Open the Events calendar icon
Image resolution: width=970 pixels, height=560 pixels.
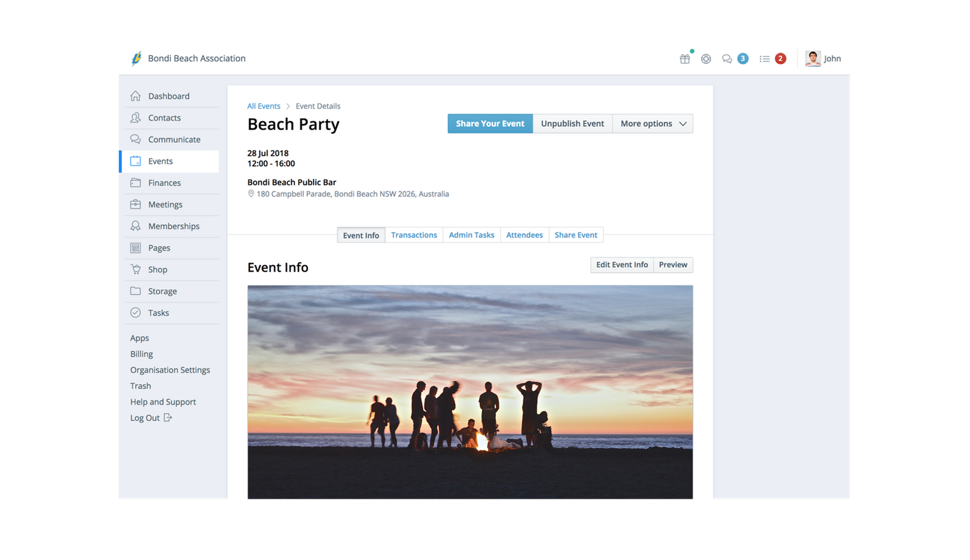136,161
